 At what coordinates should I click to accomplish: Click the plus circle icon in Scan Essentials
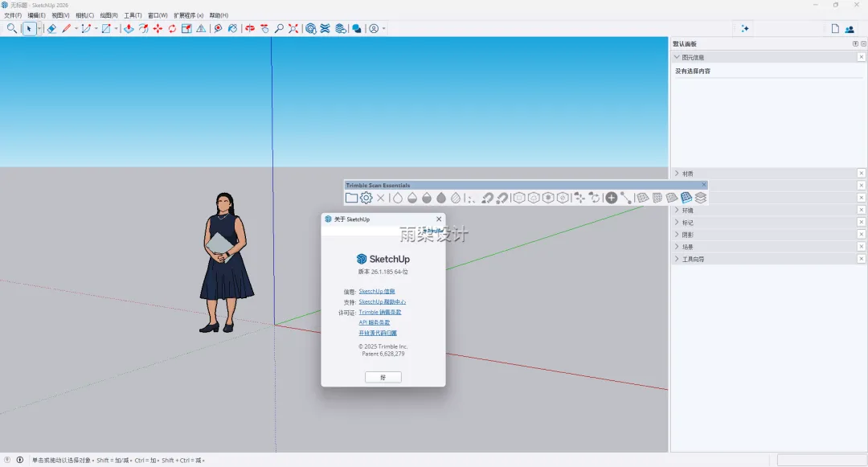pos(611,198)
